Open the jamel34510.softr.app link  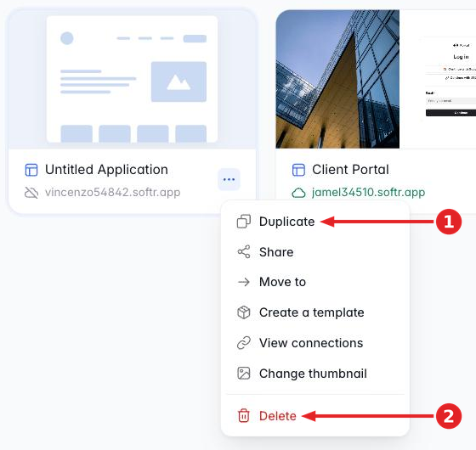point(368,192)
